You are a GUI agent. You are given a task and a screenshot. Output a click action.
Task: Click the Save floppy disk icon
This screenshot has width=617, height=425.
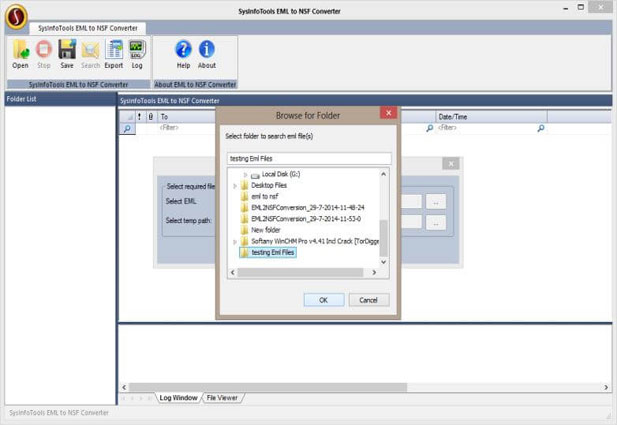(x=67, y=54)
